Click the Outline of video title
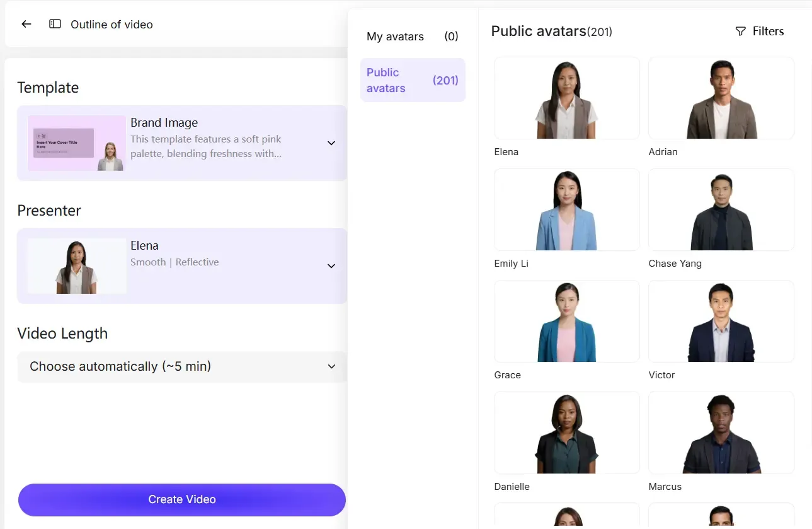812x529 pixels. 112,25
